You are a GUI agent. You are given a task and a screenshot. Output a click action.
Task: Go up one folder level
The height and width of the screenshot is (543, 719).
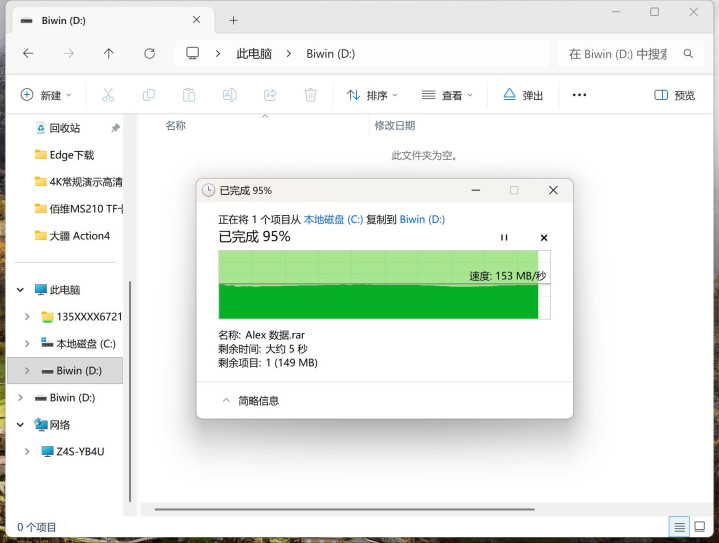click(x=109, y=54)
